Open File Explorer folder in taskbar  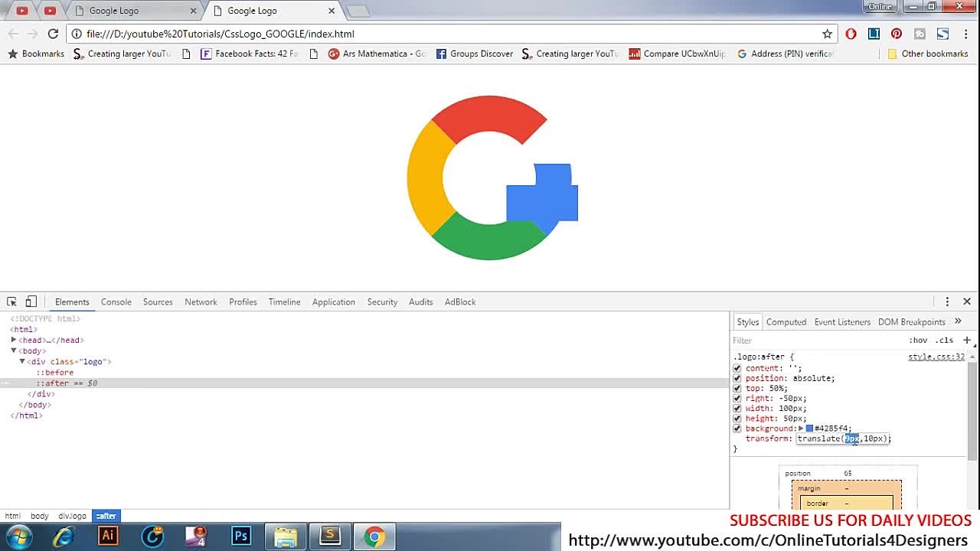tap(286, 536)
